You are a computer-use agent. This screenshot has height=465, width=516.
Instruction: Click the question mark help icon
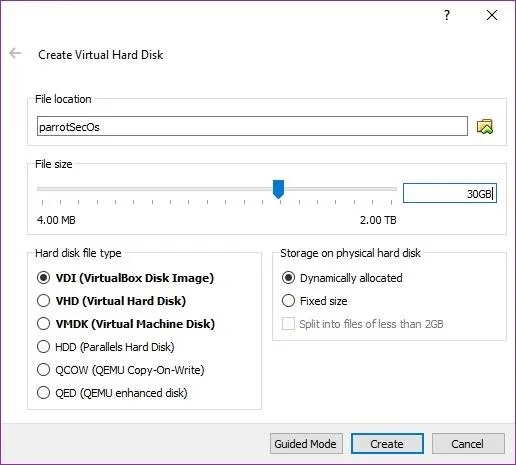(447, 15)
